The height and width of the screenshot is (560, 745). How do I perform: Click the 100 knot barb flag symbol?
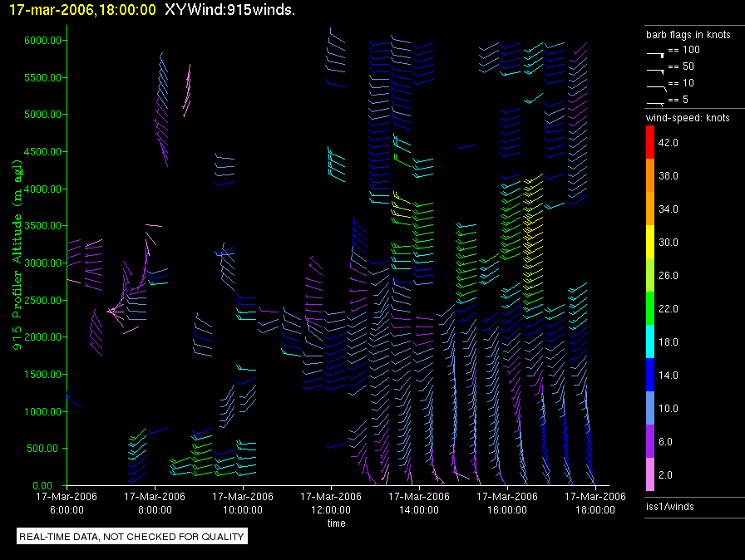[656, 55]
